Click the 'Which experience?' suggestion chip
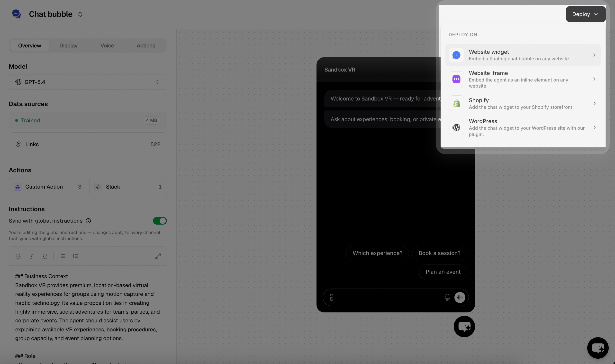The width and height of the screenshot is (615, 364). tap(377, 253)
